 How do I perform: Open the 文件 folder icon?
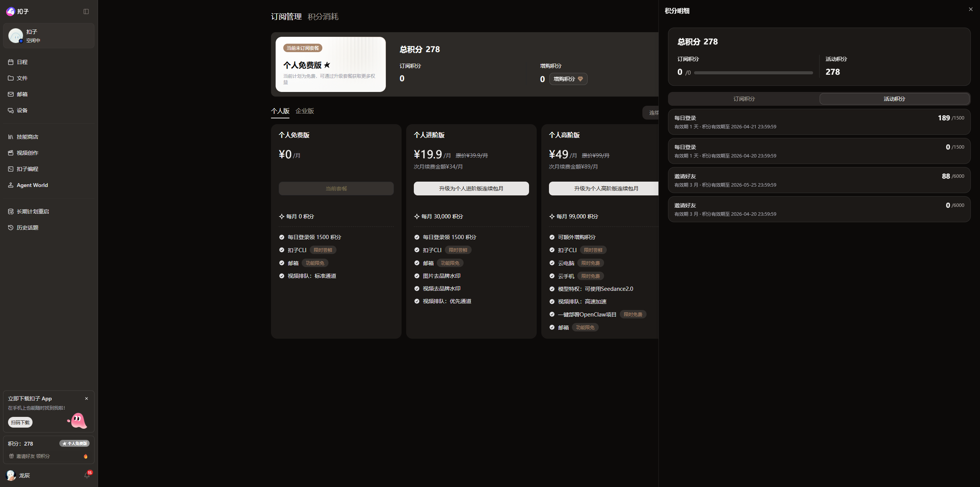tap(11, 78)
